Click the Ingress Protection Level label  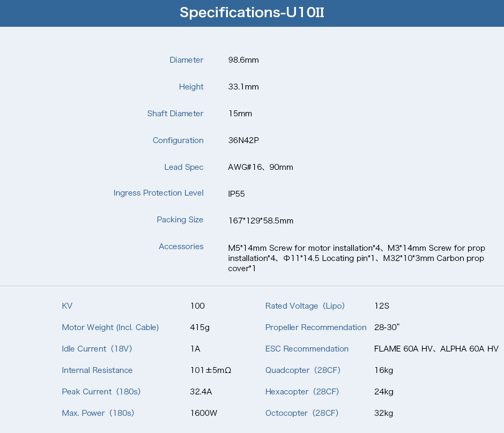pos(158,193)
